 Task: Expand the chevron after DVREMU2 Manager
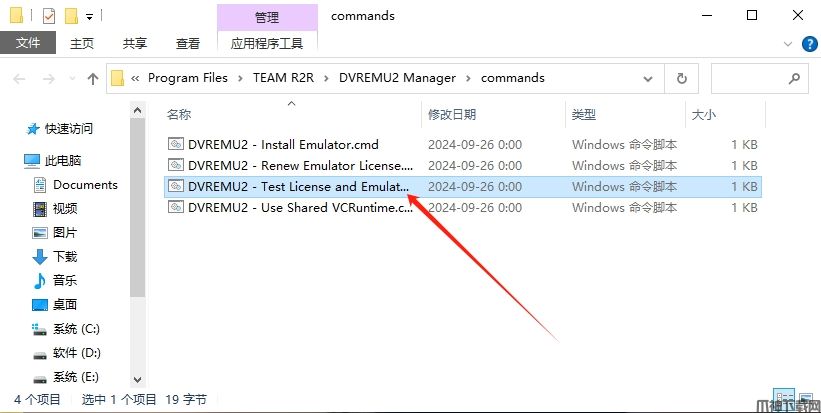click(468, 79)
